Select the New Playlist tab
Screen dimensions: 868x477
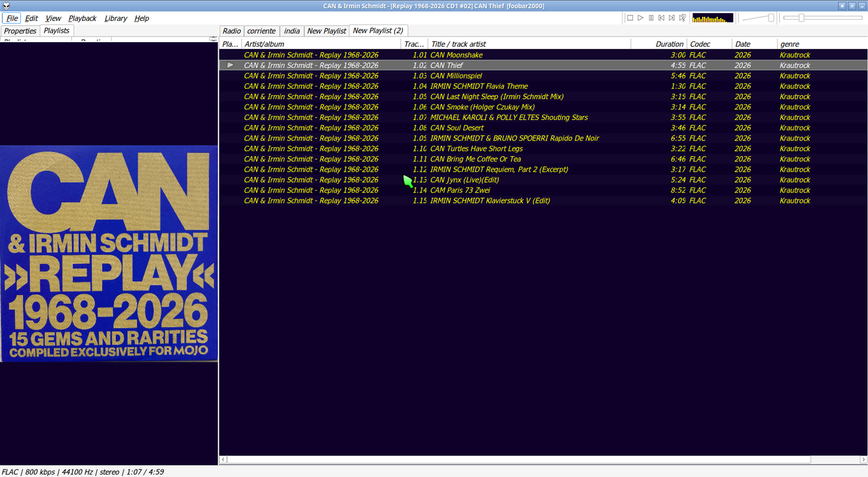326,31
